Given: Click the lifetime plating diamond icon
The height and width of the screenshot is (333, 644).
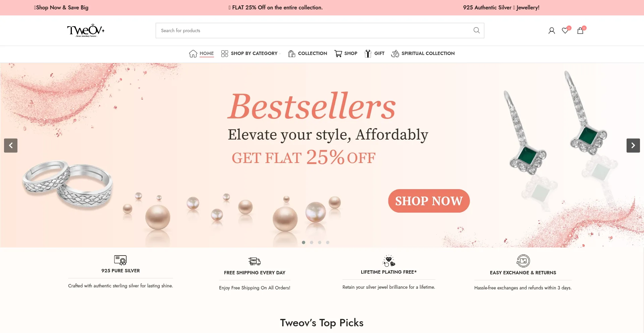Looking at the screenshot, I should 389,261.
